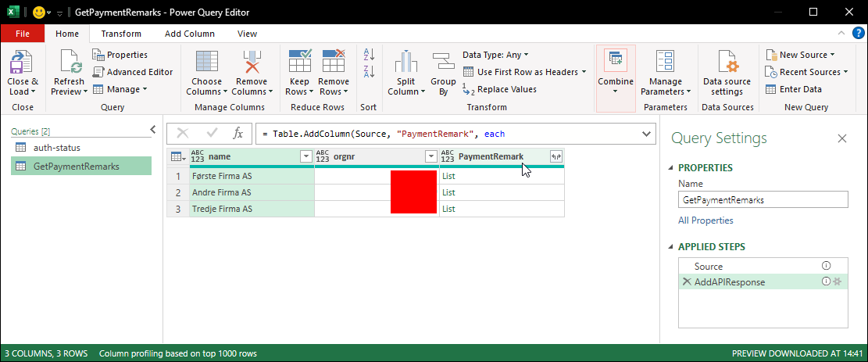
Task: Click the Keep Rows icon
Action: [x=300, y=62]
